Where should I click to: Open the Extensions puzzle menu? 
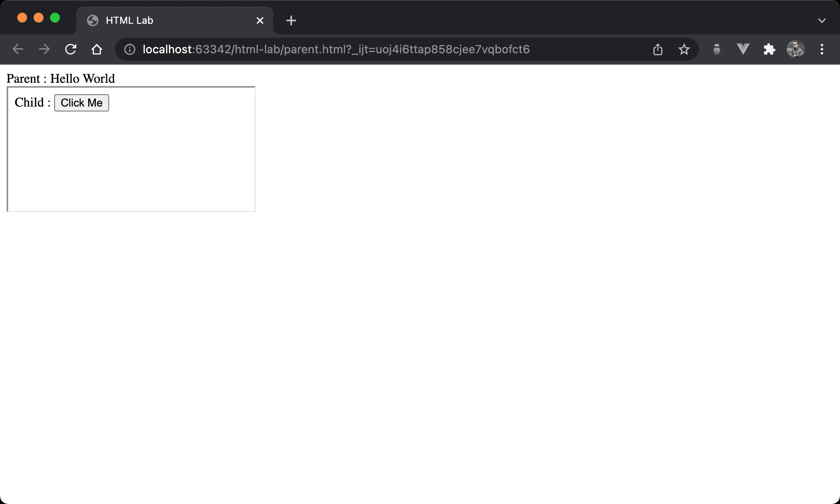[769, 50]
